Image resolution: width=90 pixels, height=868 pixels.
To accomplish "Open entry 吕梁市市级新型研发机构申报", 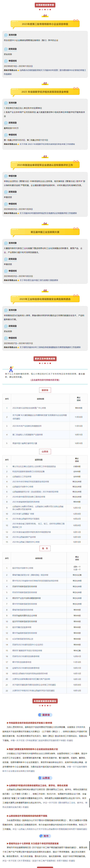I will coord(25,587).
